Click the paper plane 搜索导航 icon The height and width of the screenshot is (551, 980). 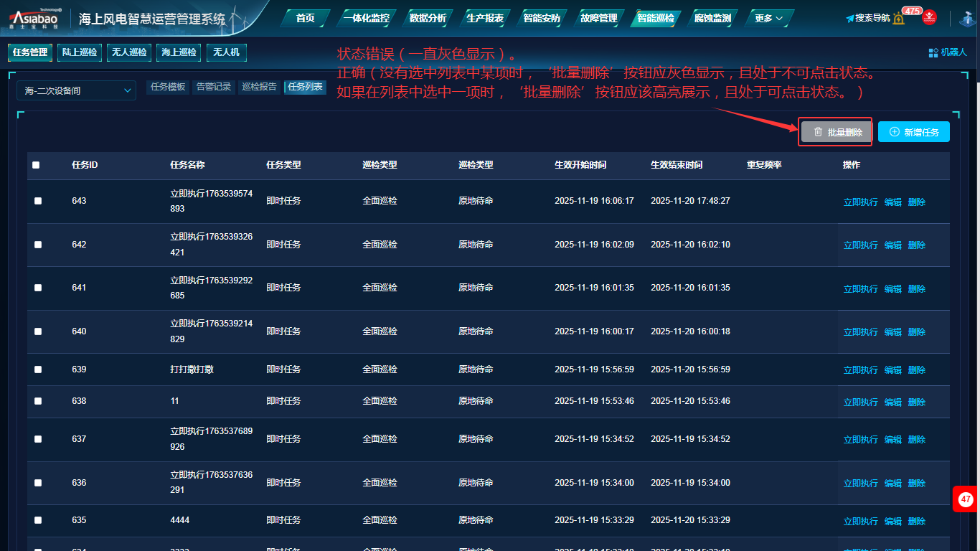(x=850, y=18)
